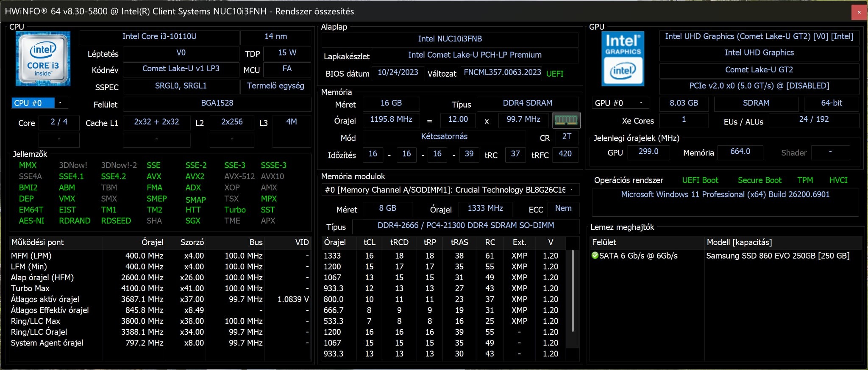Click the EUs / ALUs value 24 / 192
Screen dimensions: 868x370
point(814,119)
